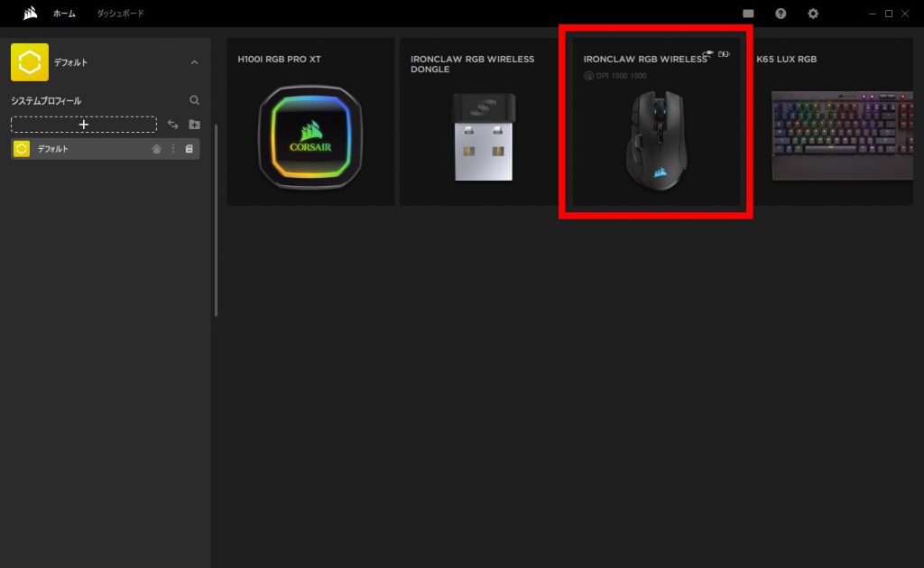Click the small yellow デフォルト profile icon
Screen dimensions: 924x568
click(x=22, y=149)
